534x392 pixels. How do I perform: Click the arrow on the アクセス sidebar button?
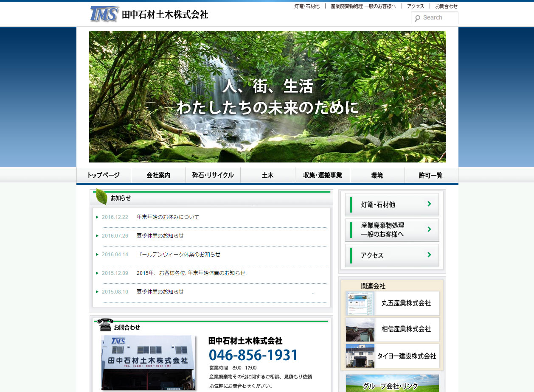point(429,255)
